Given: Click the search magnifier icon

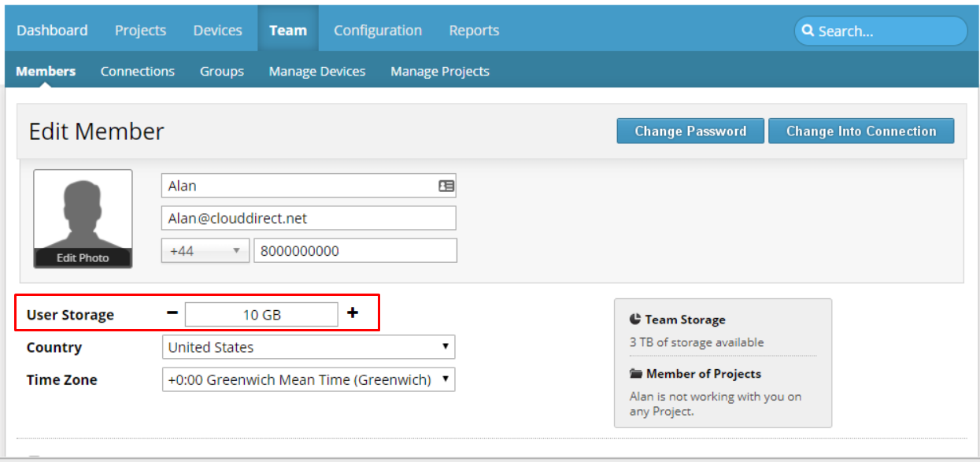Looking at the screenshot, I should [808, 31].
